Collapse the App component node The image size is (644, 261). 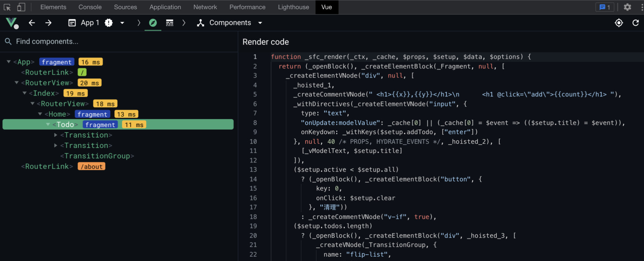click(9, 62)
